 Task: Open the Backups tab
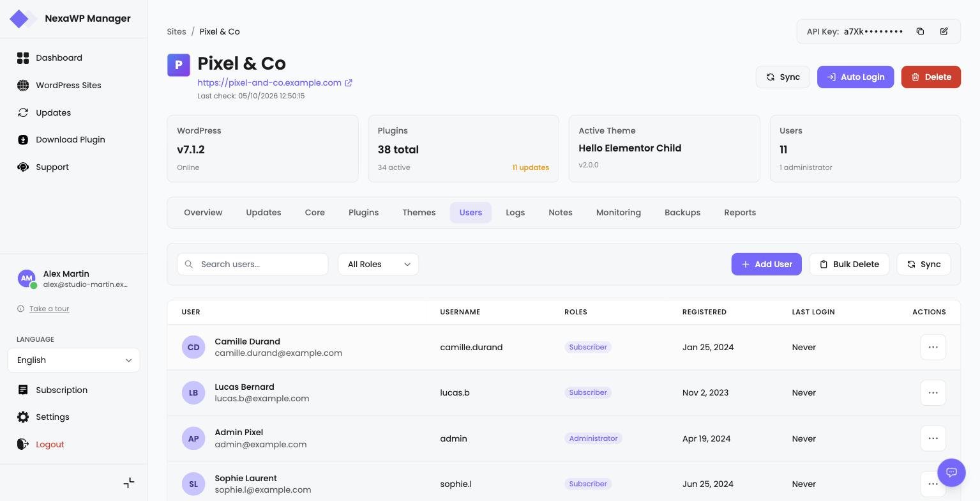tap(682, 213)
